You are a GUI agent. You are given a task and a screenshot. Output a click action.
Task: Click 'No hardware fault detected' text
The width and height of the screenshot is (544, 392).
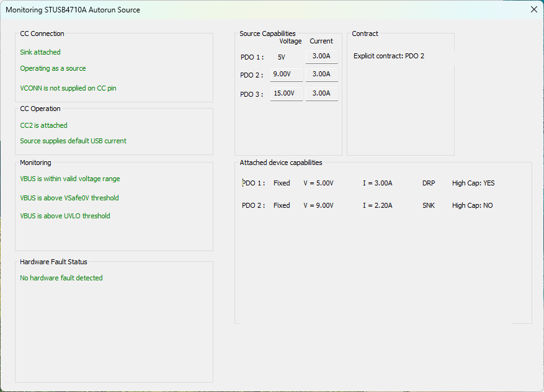pyautogui.click(x=61, y=278)
